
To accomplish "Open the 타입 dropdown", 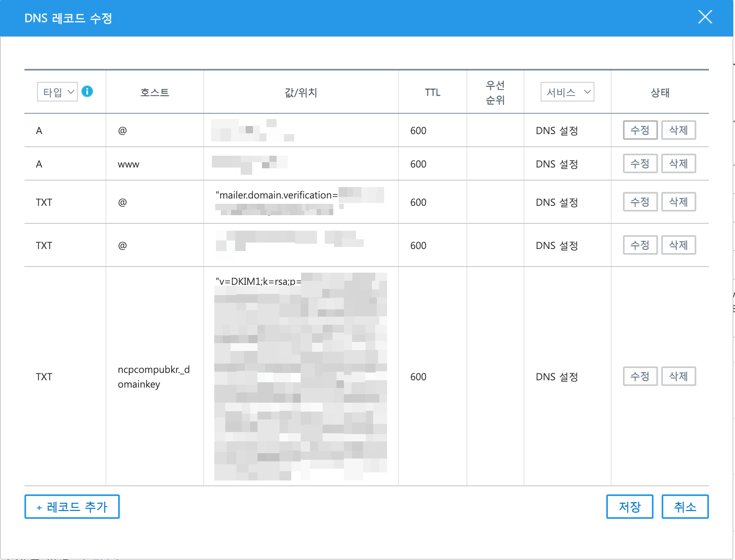I will coord(57,92).
